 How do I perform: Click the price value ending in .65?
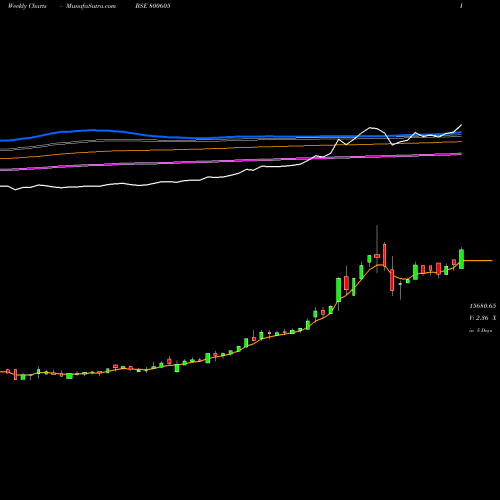[x=483, y=306]
